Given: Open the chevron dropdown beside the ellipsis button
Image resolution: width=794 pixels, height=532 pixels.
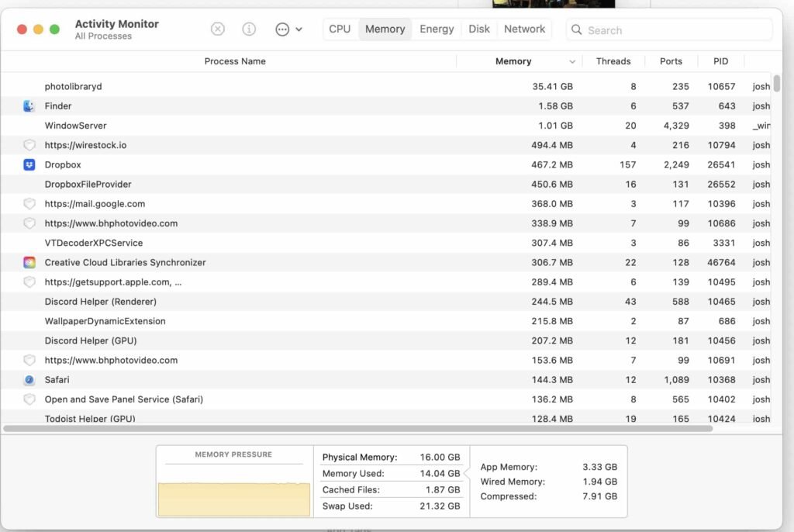Looking at the screenshot, I should click(297, 29).
